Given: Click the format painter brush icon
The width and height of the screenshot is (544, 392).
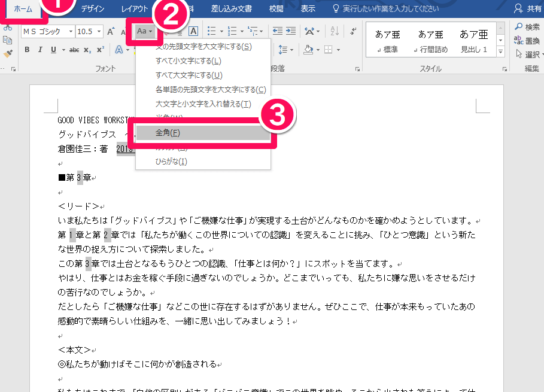Looking at the screenshot, I should pos(7,53).
